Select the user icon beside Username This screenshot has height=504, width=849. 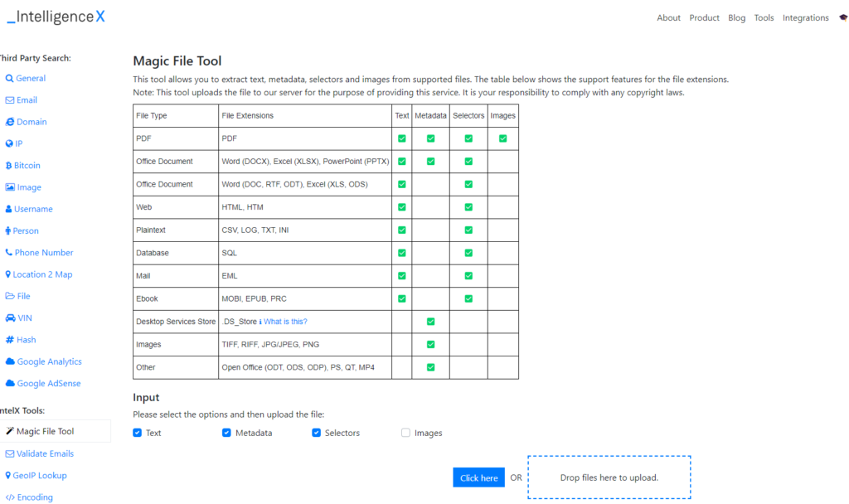[8, 209]
